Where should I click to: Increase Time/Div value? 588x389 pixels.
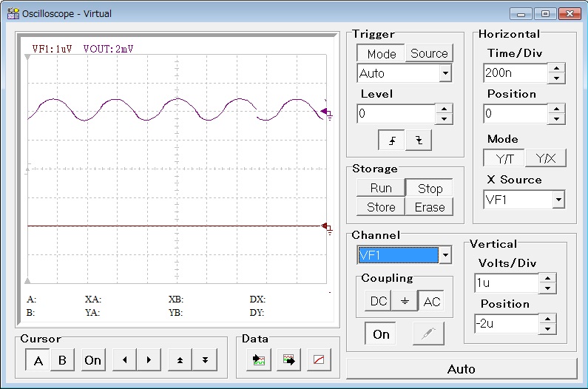pyautogui.click(x=556, y=68)
